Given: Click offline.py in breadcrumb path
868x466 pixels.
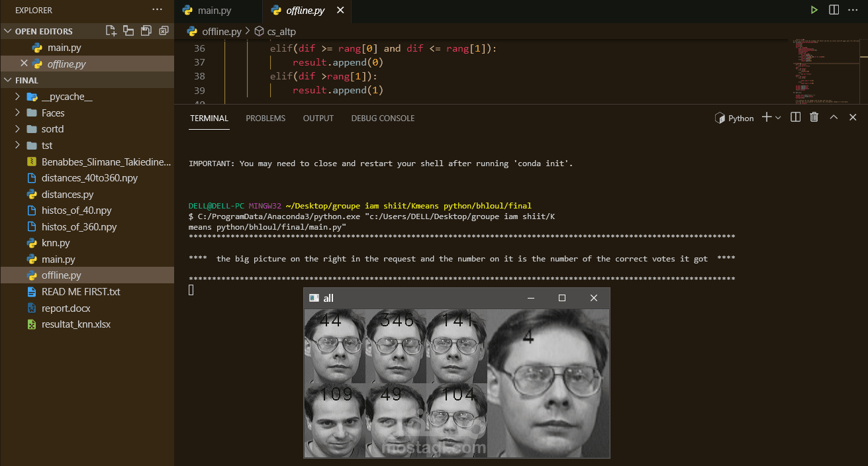Looking at the screenshot, I should [x=222, y=31].
